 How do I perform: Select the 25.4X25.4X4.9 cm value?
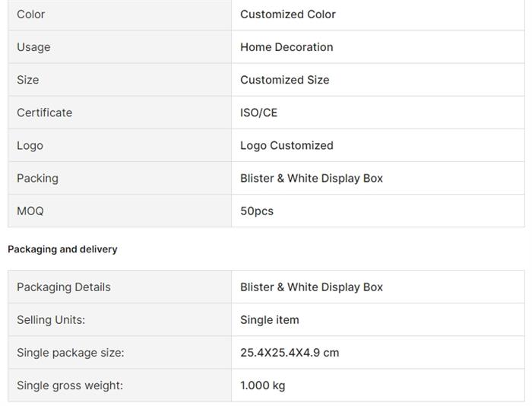(290, 353)
